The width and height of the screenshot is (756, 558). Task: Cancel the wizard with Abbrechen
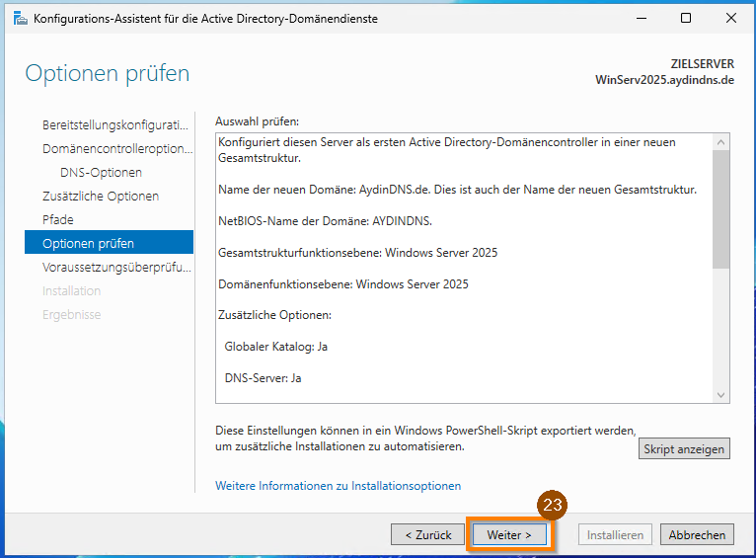697,534
